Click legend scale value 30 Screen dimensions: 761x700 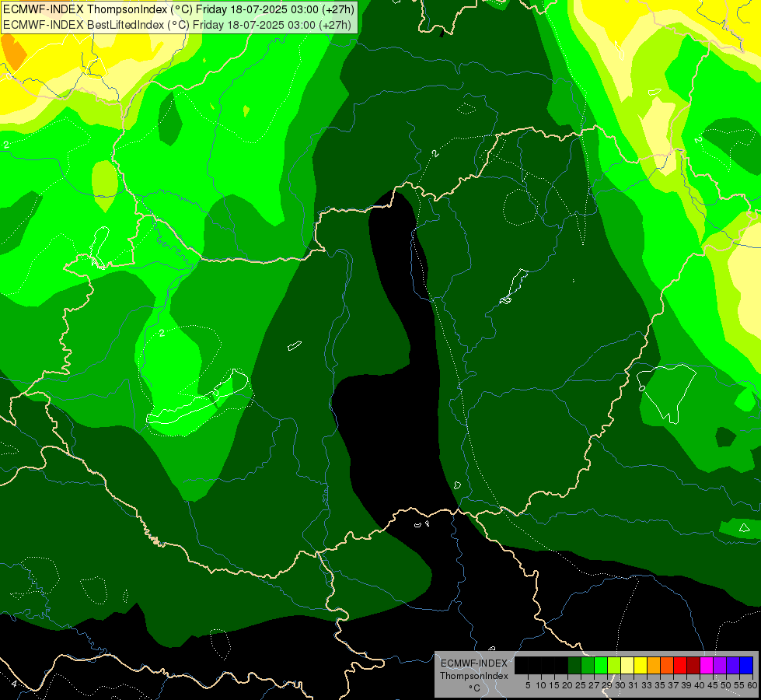[x=620, y=685]
